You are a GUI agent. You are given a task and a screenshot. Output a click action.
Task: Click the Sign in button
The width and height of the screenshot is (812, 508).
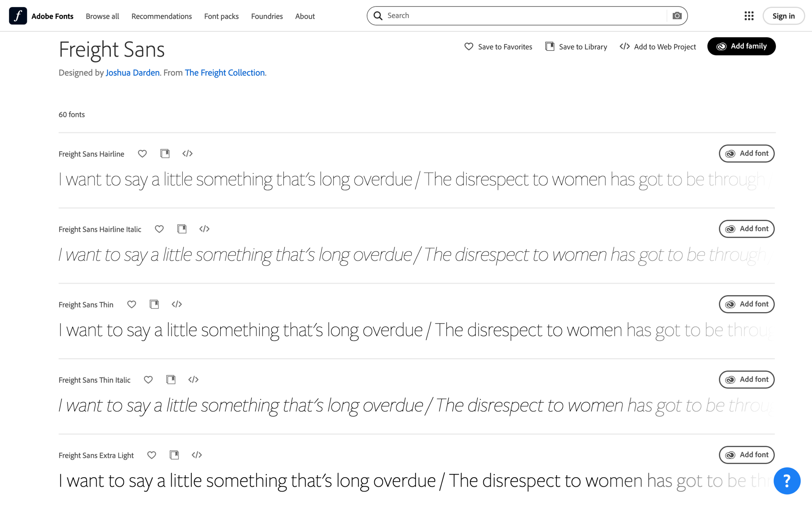783,16
